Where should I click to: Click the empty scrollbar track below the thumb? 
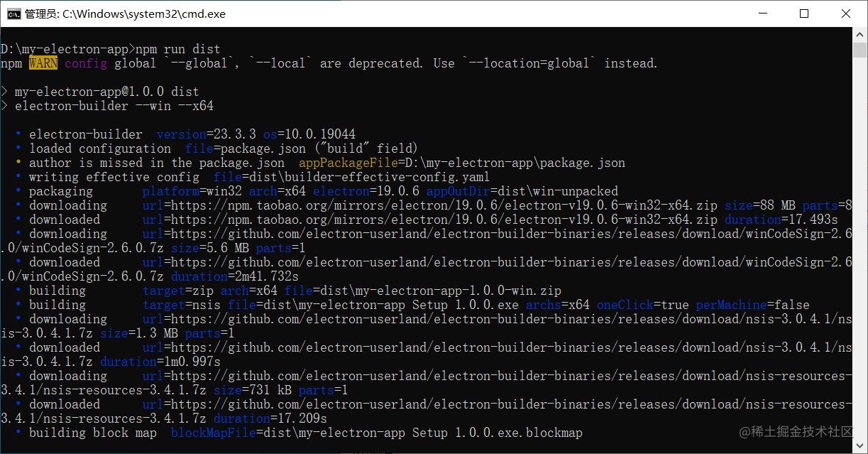click(x=860, y=249)
